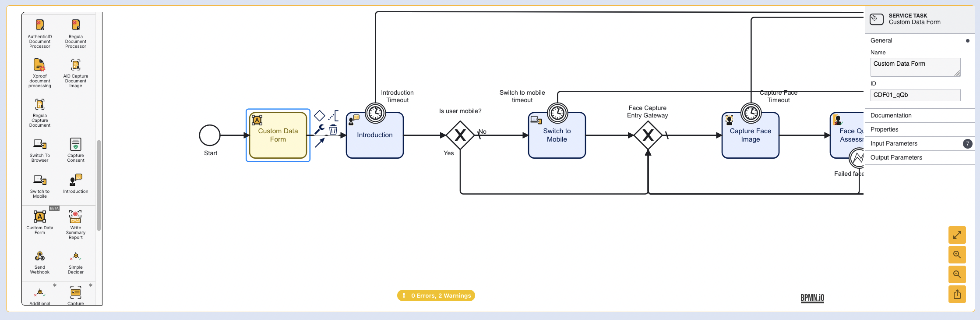
Task: Click the export share button
Action: tap(957, 294)
